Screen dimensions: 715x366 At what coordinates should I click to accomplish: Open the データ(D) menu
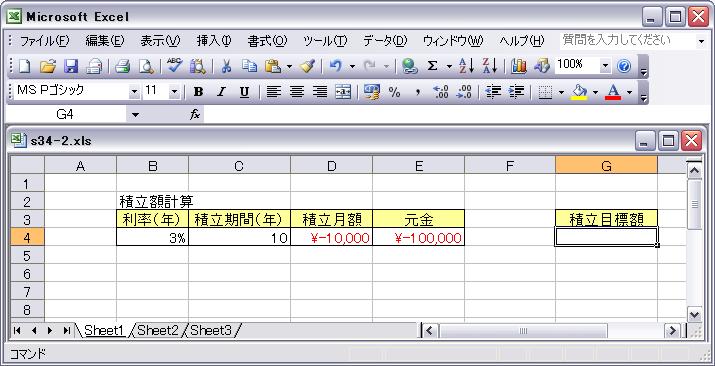385,41
